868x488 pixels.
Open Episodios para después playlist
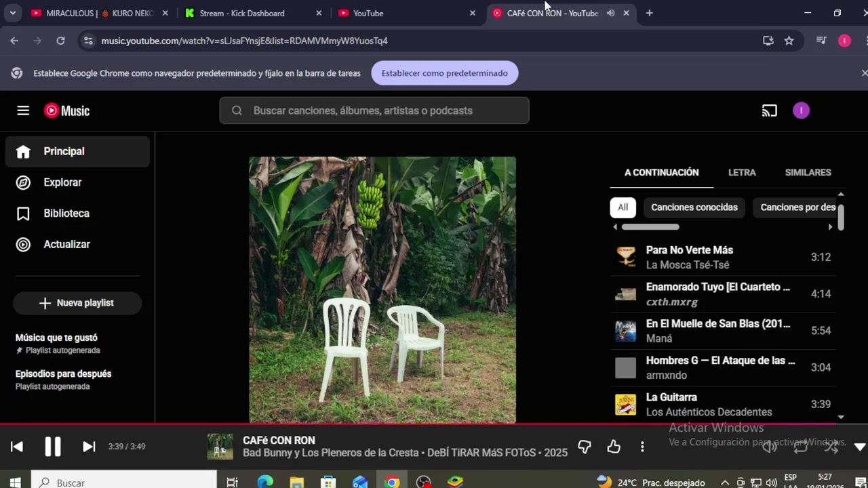pyautogui.click(x=63, y=380)
